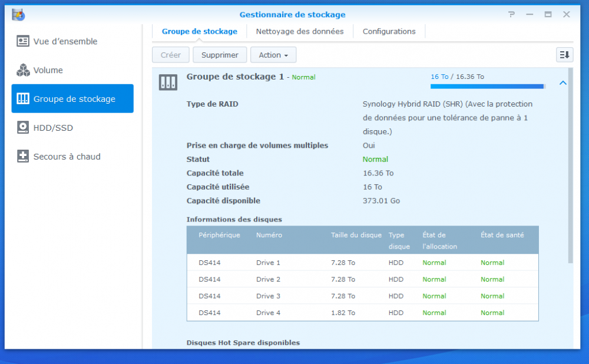The image size is (589, 364).
Task: Close the Gestionnaire de stockage window
Action: pyautogui.click(x=567, y=14)
